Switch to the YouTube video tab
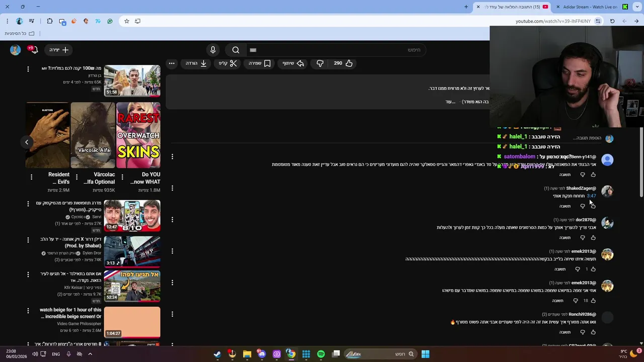The height and width of the screenshot is (362, 644). point(512,7)
